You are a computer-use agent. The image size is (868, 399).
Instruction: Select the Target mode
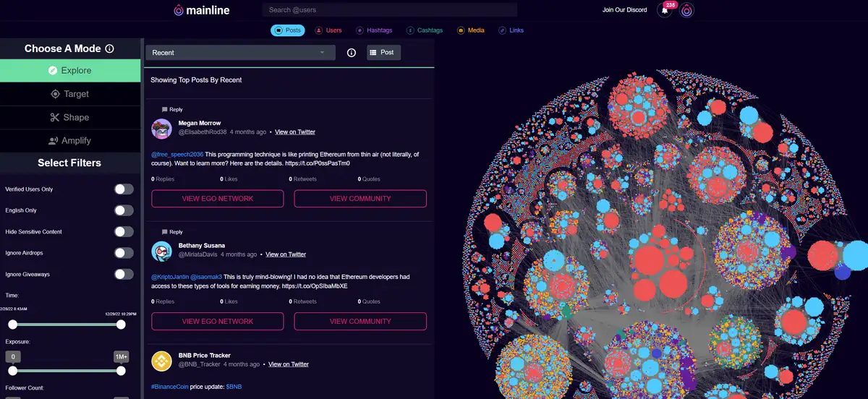70,94
